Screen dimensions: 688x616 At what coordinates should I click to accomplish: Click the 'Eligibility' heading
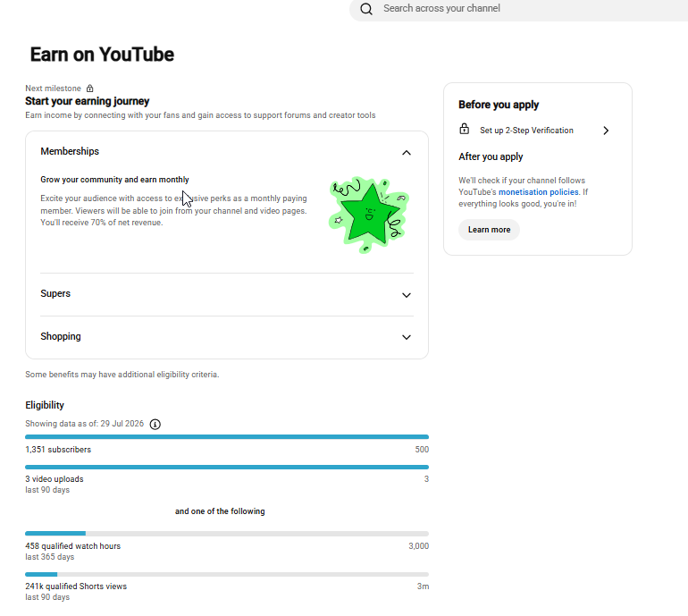(x=45, y=405)
